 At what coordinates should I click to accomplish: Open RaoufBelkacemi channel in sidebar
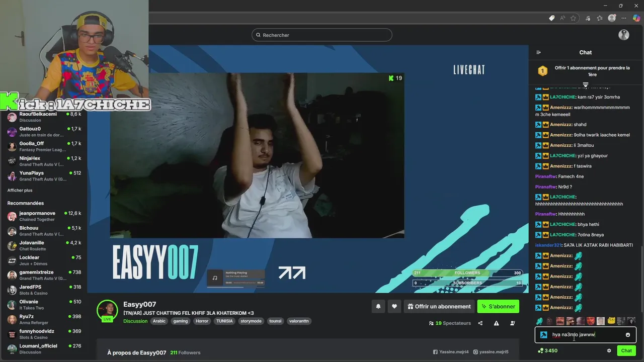point(44,117)
